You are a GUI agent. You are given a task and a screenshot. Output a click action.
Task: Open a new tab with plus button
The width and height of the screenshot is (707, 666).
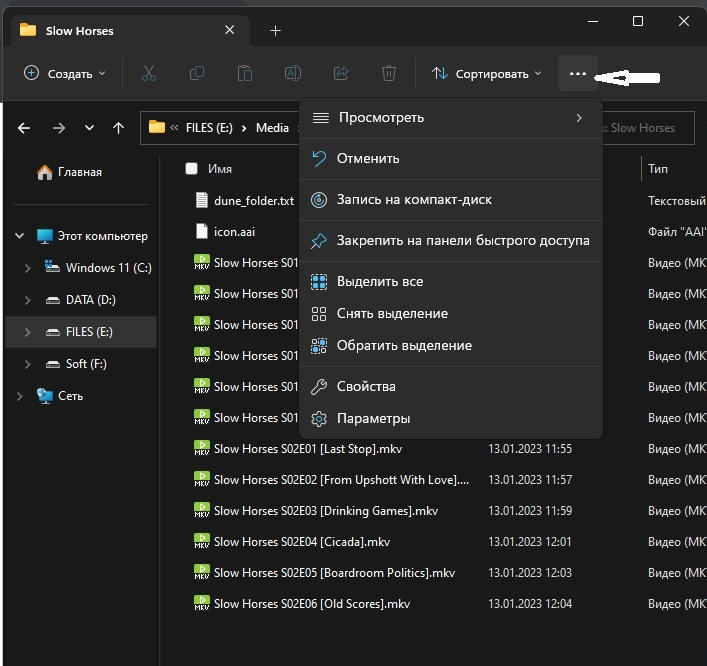[276, 30]
